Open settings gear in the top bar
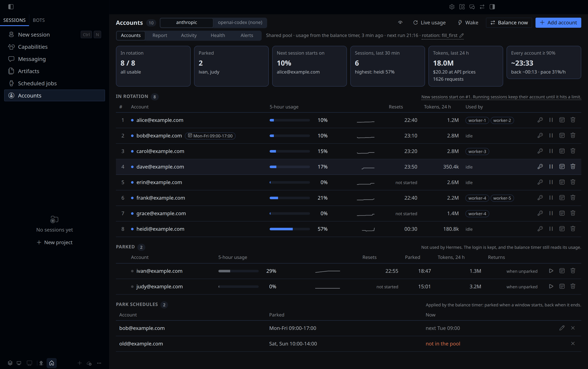This screenshot has width=588, height=369. 452,7
